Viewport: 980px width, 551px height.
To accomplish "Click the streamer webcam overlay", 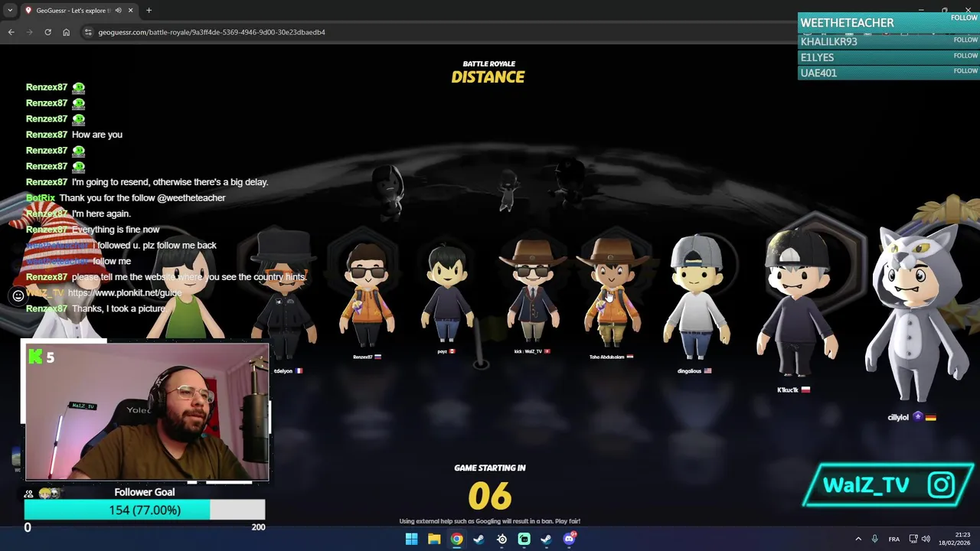I will (145, 412).
